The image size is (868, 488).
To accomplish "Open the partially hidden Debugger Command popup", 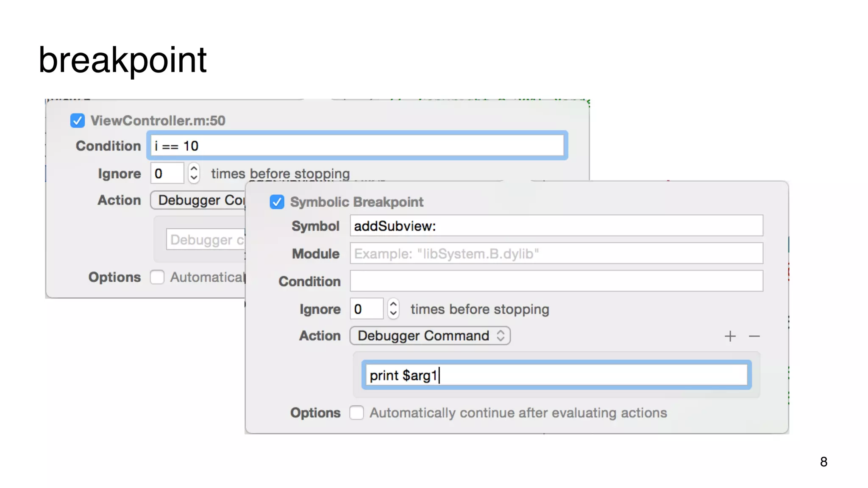I will pyautogui.click(x=198, y=200).
